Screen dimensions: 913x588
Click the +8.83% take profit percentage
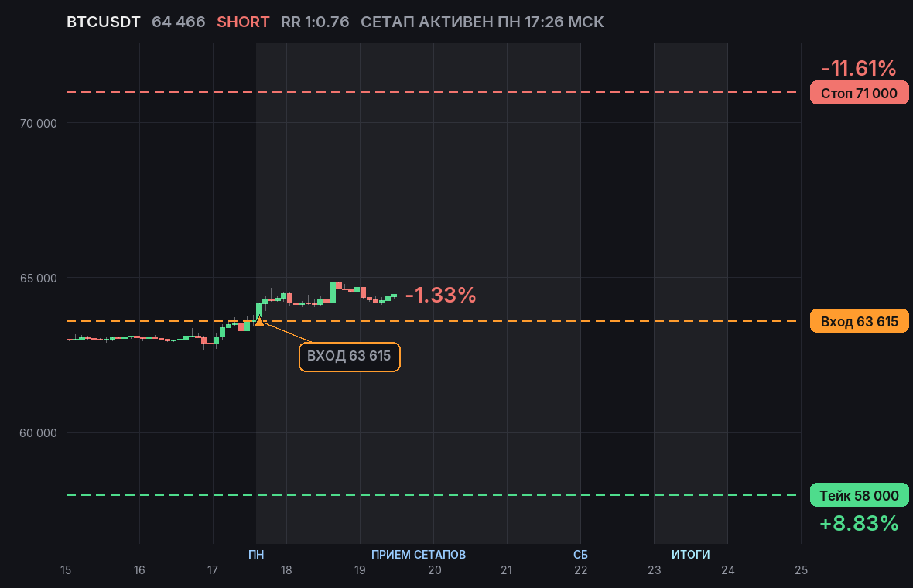(x=859, y=523)
